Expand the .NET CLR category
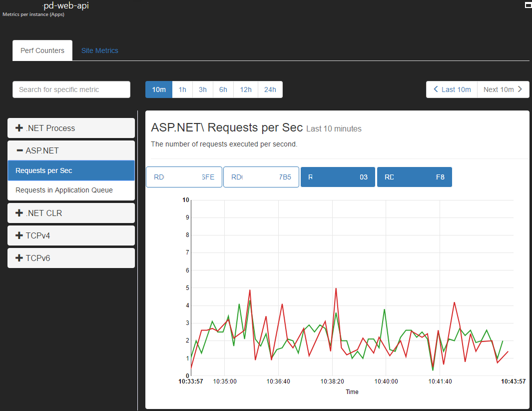The image size is (532, 411). (x=71, y=213)
